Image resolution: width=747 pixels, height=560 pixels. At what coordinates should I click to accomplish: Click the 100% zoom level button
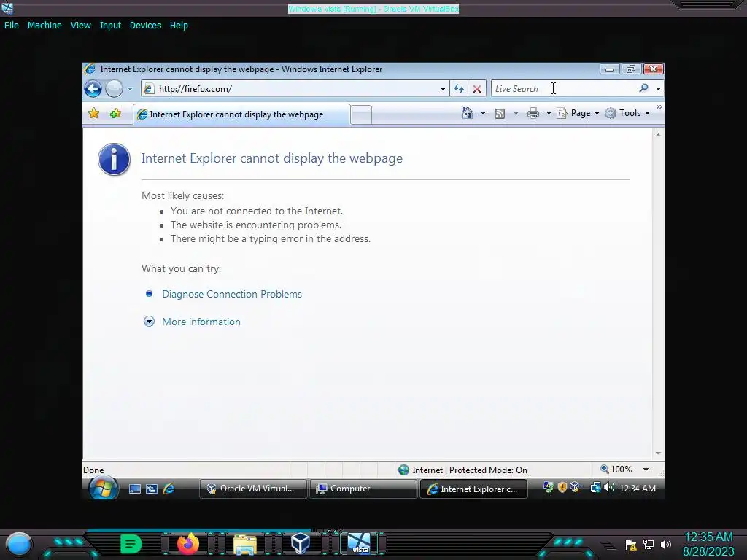tap(616, 470)
